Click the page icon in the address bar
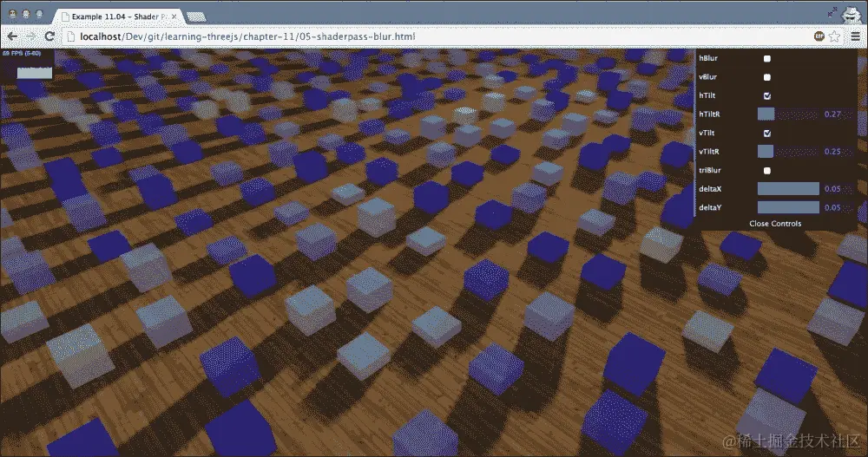Screen dimensions: 868x457 coord(70,36)
